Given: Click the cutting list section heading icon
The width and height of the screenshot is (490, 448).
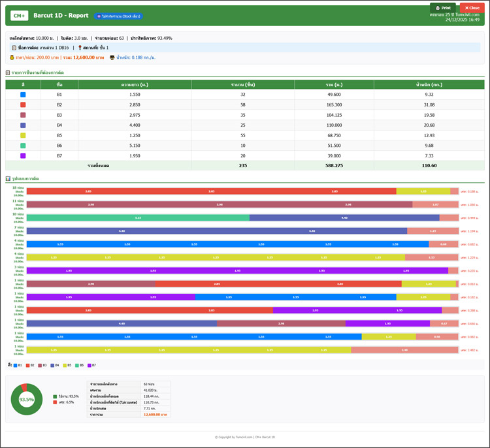Looking at the screenshot, I should 8,72.
